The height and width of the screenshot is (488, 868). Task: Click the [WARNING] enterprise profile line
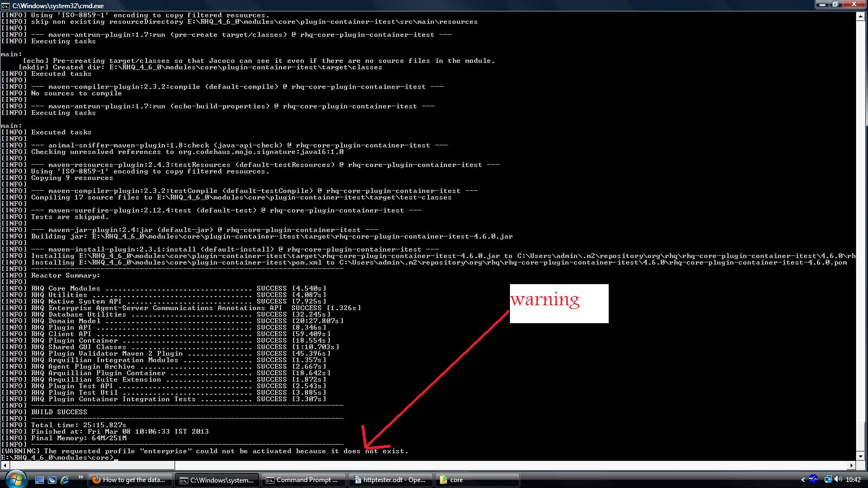point(205,451)
